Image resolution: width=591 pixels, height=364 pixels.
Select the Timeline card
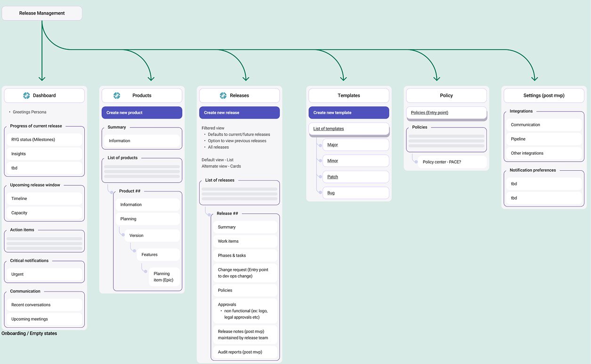tap(45, 198)
